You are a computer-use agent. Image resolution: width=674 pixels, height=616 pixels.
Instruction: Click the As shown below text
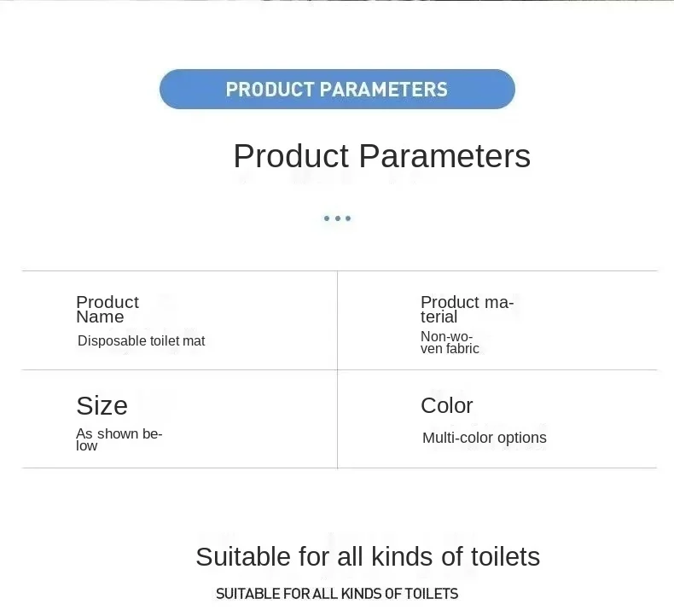tap(118, 439)
